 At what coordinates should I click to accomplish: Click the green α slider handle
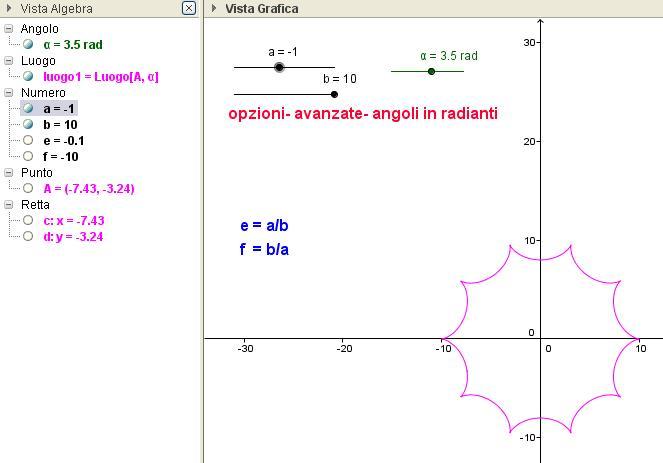(431, 71)
